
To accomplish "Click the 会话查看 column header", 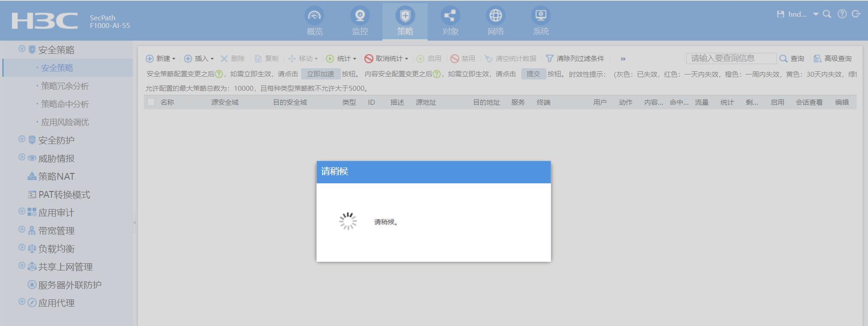I will [x=809, y=102].
